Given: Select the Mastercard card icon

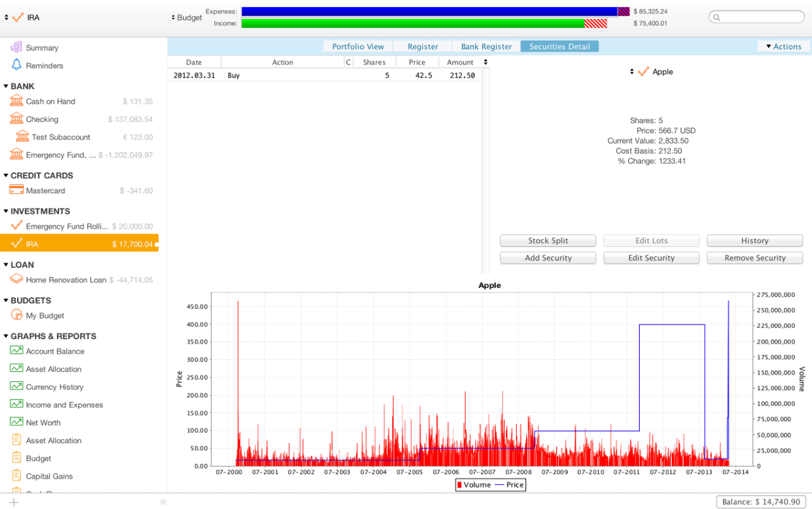Looking at the screenshot, I should pyautogui.click(x=16, y=190).
